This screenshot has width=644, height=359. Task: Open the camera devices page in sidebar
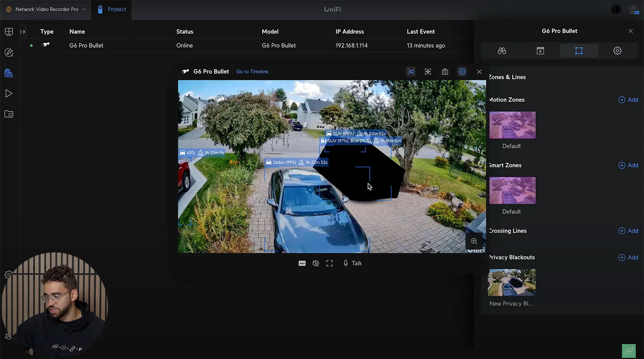click(x=9, y=73)
